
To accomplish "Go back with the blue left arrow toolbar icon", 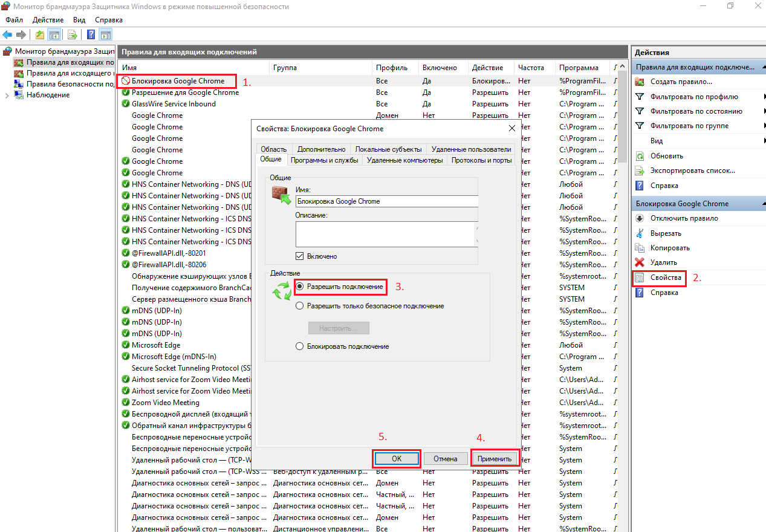I will tap(7, 34).
